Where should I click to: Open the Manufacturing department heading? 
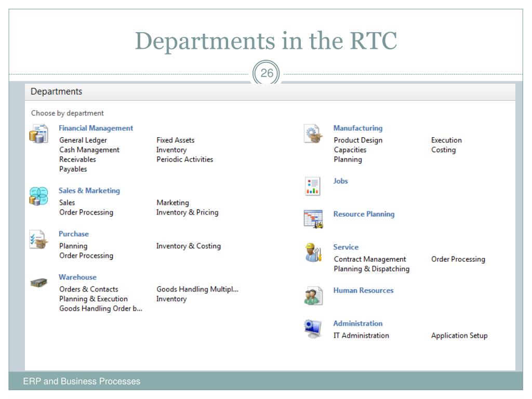358,128
